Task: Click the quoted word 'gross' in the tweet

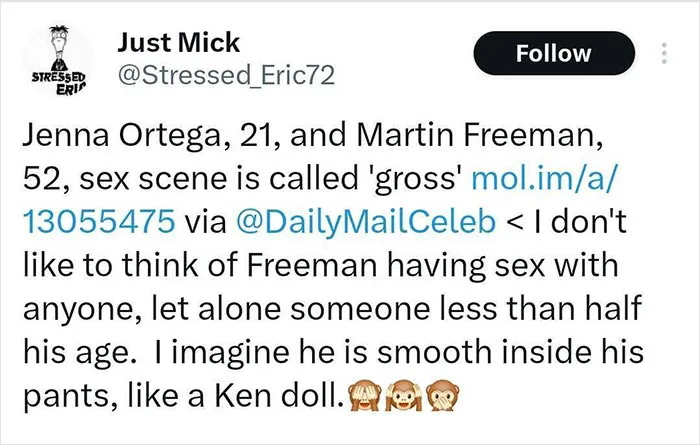Action: (x=414, y=179)
